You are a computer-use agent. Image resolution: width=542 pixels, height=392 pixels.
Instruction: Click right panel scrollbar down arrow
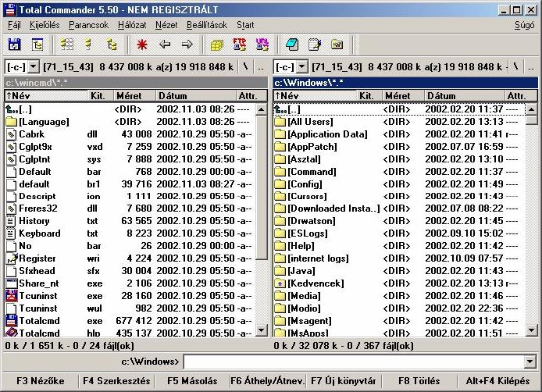[x=531, y=331]
